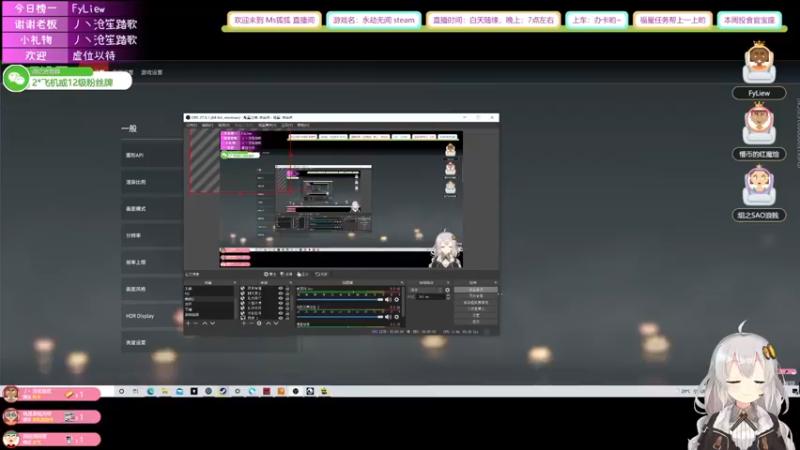Viewport: 800px width, 450px height.
Task: Toggle visibility of fifth source row
Action: 281,308
